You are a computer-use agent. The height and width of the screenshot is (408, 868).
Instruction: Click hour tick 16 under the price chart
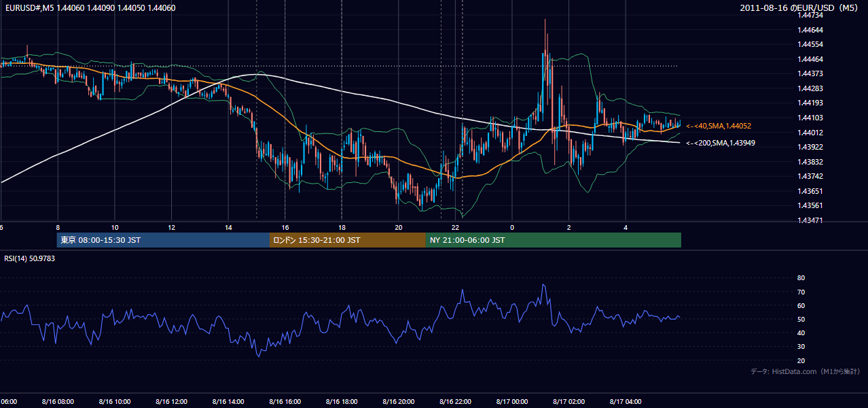tap(285, 227)
